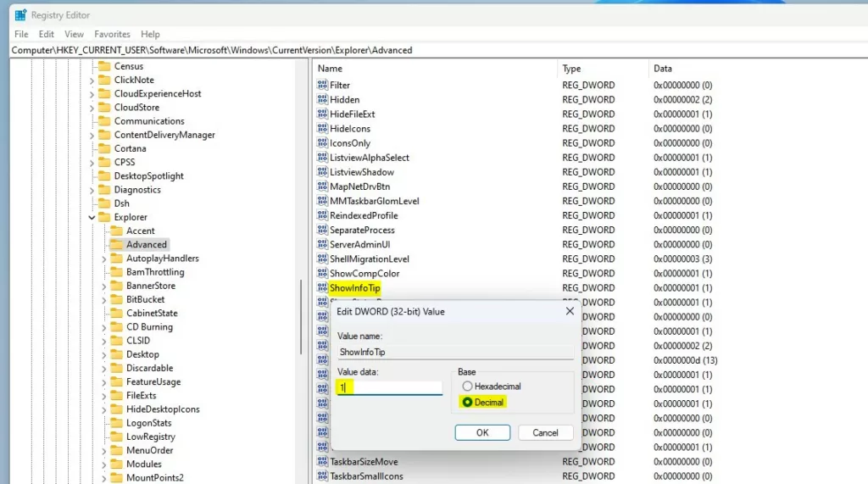Viewport: 868px width, 484px height.
Task: Expand the CloudExperienceHost key
Action: [x=92, y=94]
